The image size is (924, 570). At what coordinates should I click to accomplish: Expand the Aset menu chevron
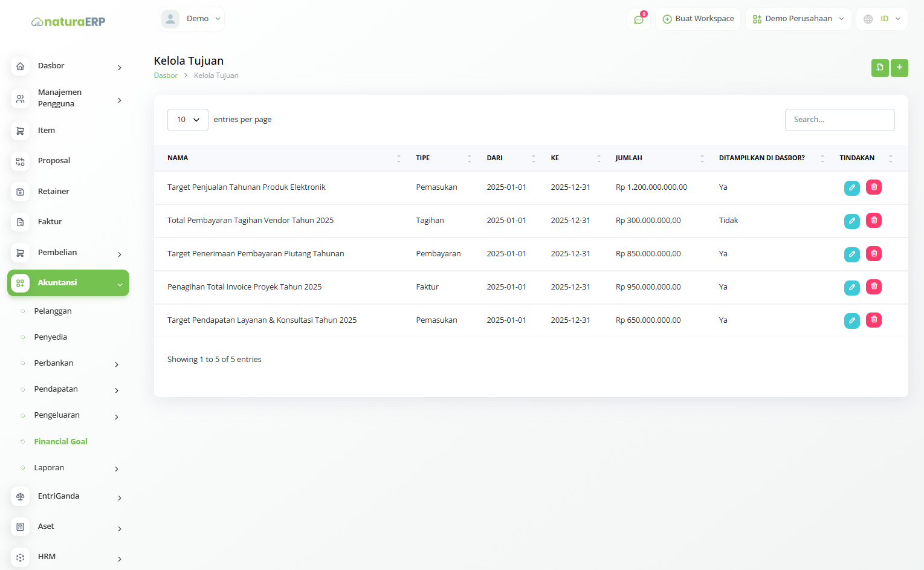[120, 529]
